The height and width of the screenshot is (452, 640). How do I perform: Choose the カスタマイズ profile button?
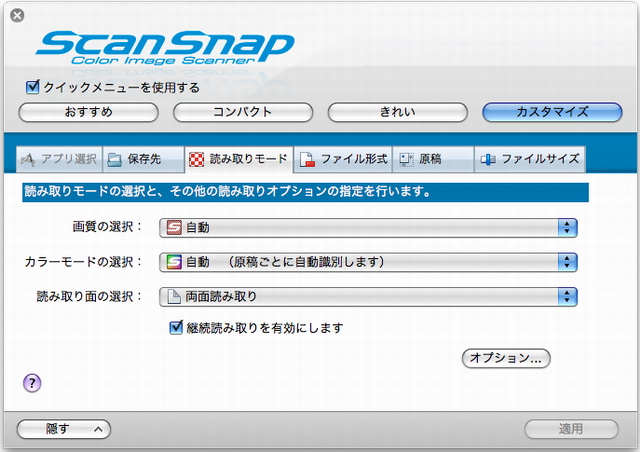point(552,112)
